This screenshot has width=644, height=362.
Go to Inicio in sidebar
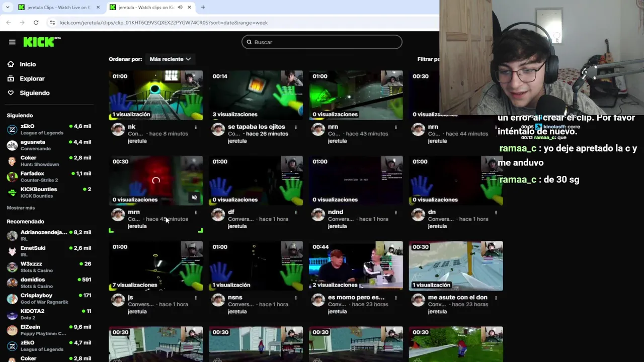pyautogui.click(x=28, y=64)
